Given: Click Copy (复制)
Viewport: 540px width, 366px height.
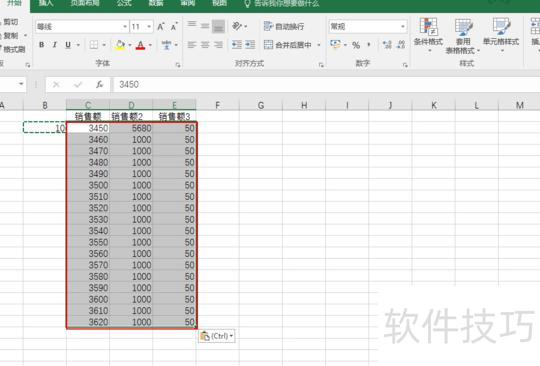Looking at the screenshot, I should tap(10, 35).
